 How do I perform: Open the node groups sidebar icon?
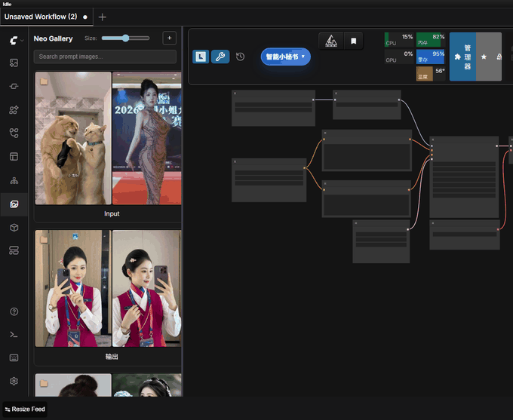pyautogui.click(x=14, y=250)
